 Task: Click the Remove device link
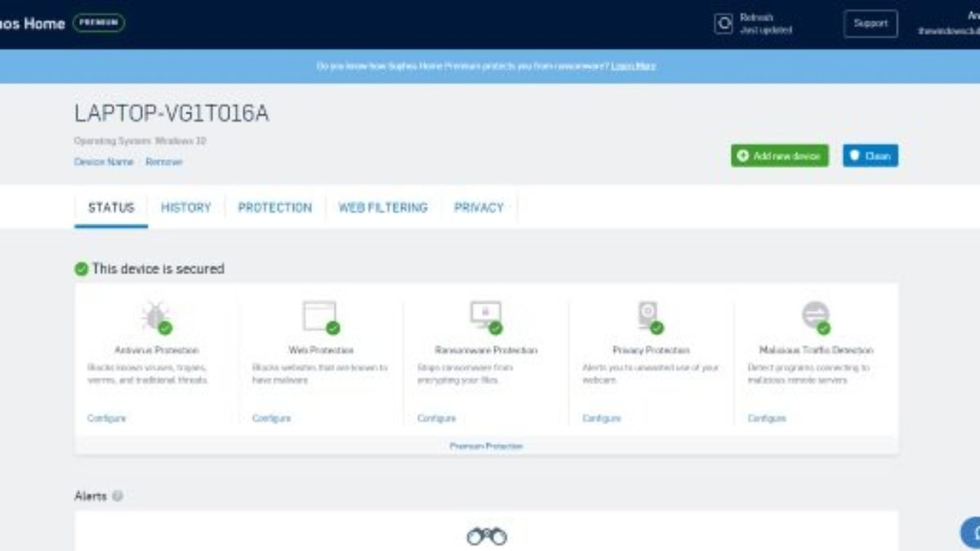[x=164, y=162]
